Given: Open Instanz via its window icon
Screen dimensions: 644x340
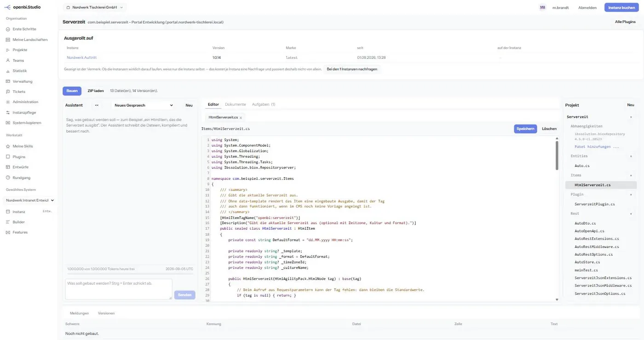Looking at the screenshot, I should tap(8, 212).
